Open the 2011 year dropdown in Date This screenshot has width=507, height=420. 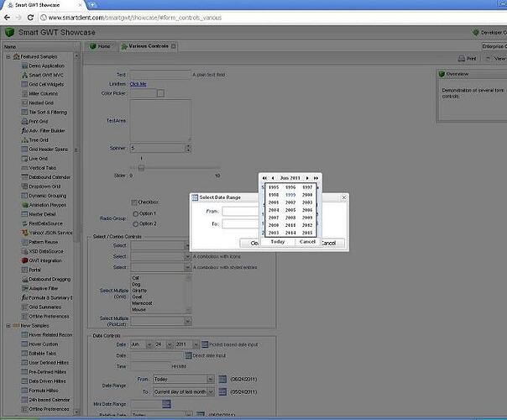click(196, 345)
